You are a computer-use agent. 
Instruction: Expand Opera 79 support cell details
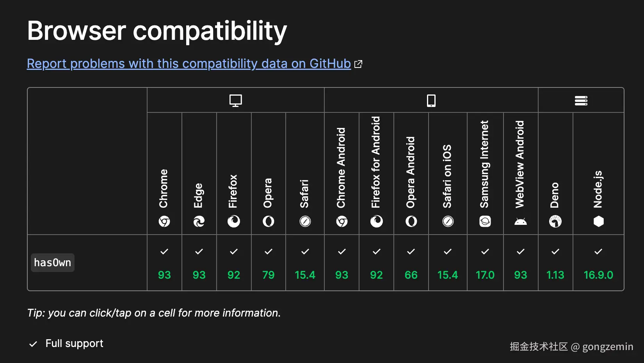(x=268, y=263)
